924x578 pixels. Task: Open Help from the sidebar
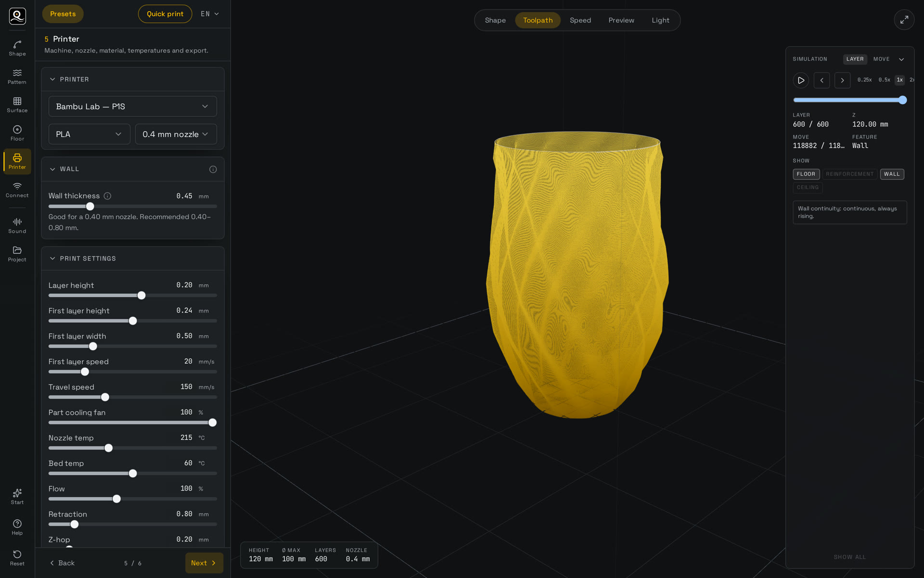(x=17, y=527)
